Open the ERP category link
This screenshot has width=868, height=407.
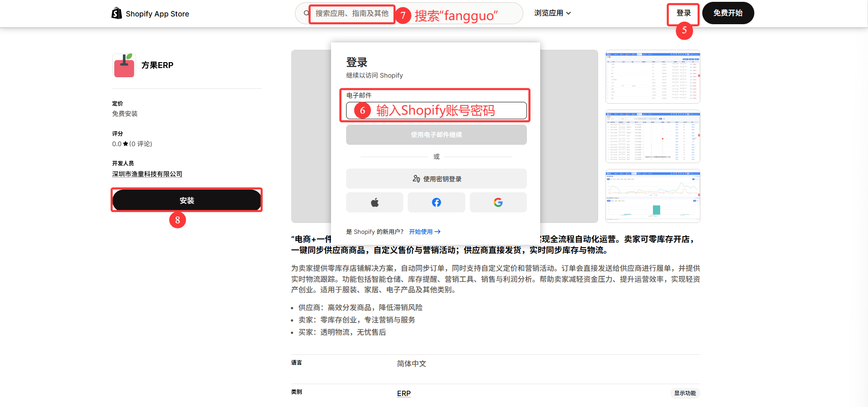pyautogui.click(x=404, y=393)
